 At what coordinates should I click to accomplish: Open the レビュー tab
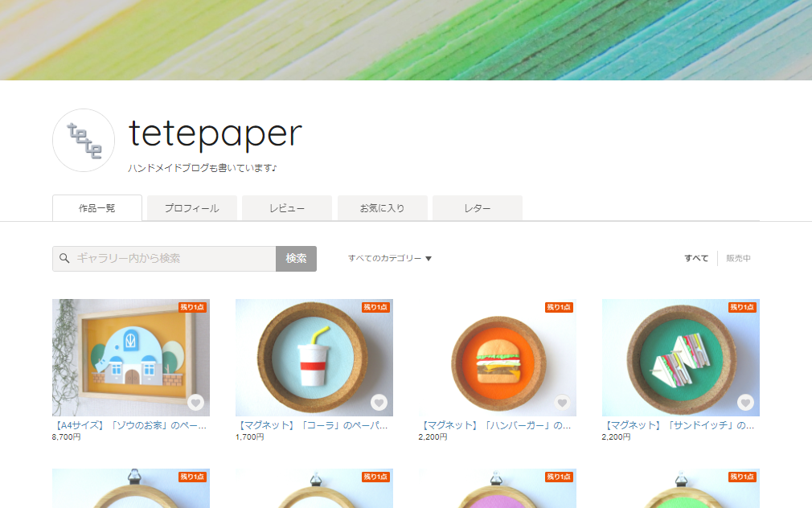(287, 208)
